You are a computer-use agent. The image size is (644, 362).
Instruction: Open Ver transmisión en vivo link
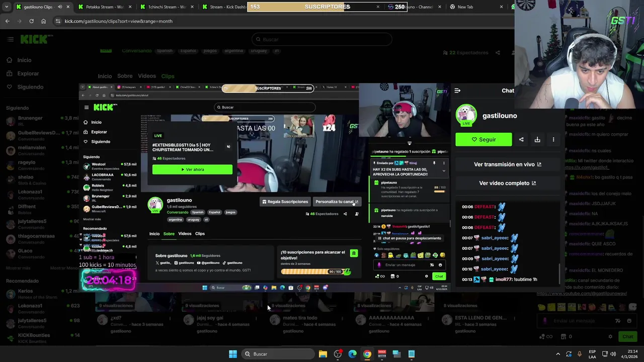(x=508, y=164)
